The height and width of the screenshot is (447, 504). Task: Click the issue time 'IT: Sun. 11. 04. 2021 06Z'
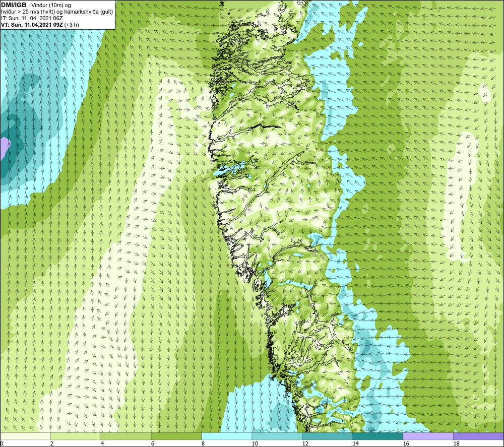coord(32,18)
